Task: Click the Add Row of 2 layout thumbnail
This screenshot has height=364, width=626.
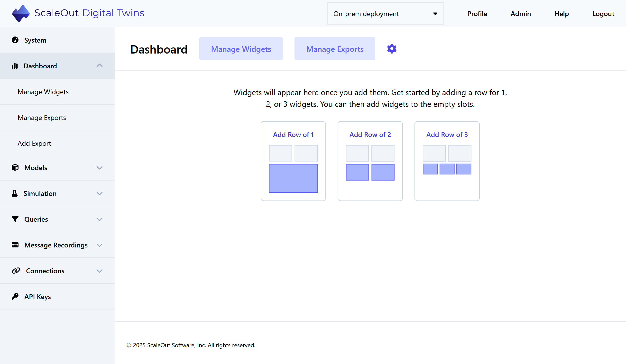Action: [x=370, y=163]
